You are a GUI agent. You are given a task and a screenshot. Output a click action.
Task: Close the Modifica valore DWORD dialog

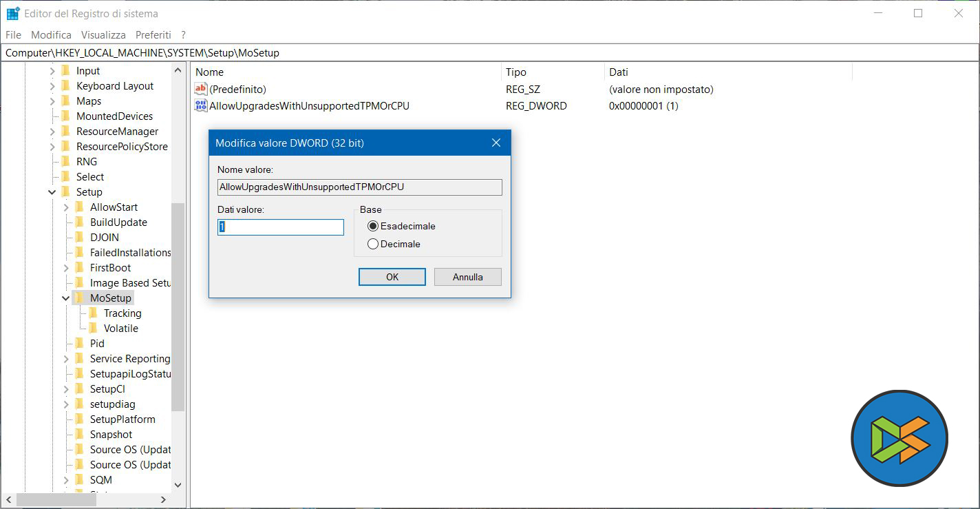click(496, 143)
